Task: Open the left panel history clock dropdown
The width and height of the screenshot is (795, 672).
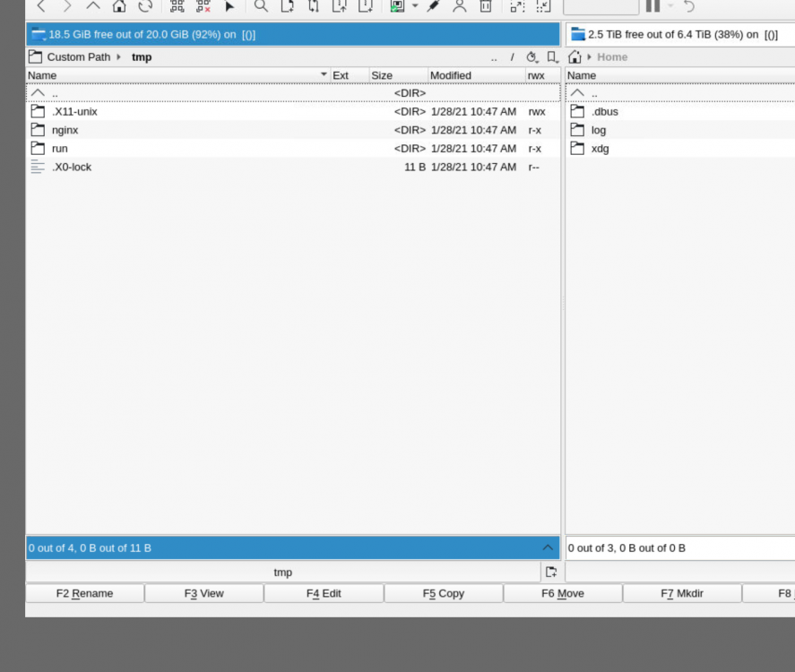Action: coord(531,57)
